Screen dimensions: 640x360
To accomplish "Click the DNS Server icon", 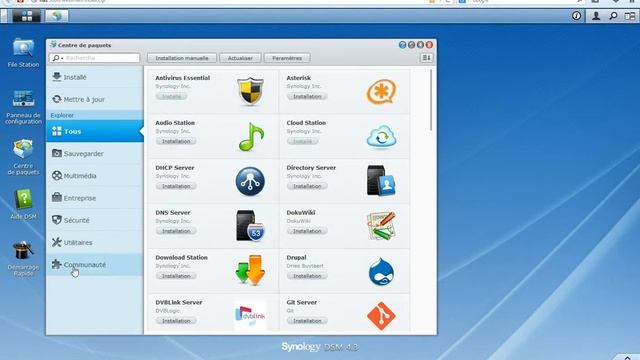I will 250,226.
